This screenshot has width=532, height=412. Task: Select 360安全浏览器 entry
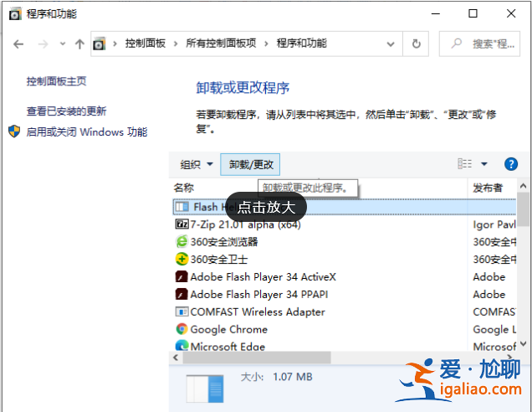(224, 242)
